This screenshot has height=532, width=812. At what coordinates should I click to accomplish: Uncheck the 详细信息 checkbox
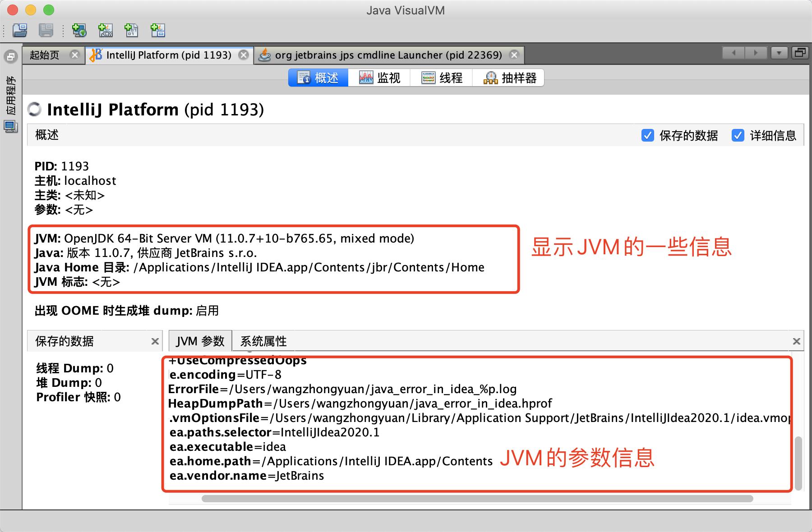click(738, 135)
